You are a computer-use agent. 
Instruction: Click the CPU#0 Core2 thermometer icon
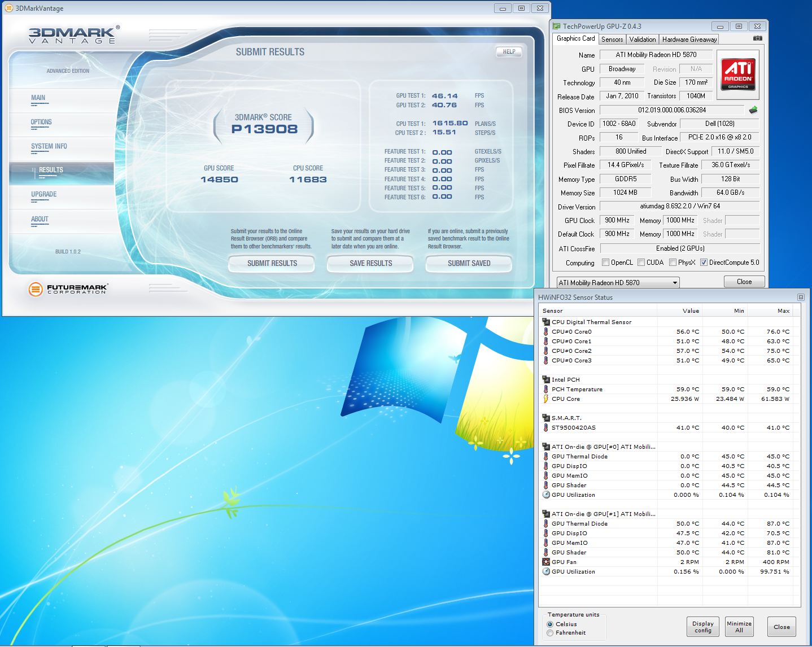point(546,351)
